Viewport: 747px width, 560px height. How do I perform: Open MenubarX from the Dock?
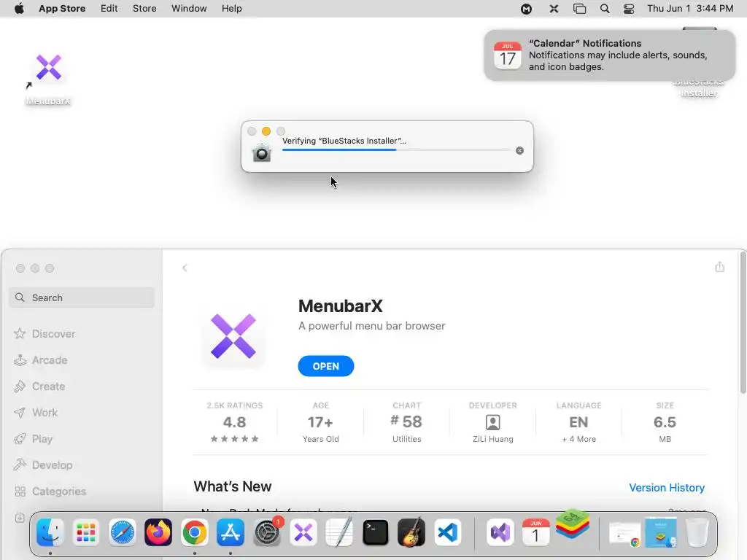pos(303,532)
